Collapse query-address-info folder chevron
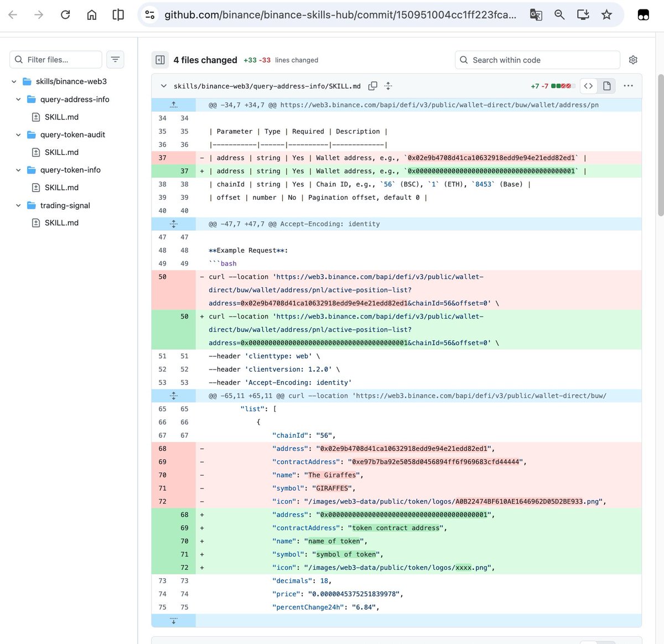This screenshot has height=644, width=664. click(18, 99)
